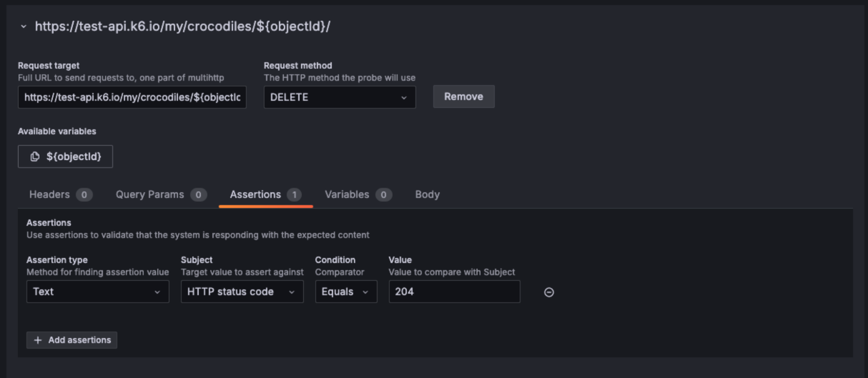868x378 pixels.
Task: Click the Value field containing 204
Action: [x=454, y=292]
